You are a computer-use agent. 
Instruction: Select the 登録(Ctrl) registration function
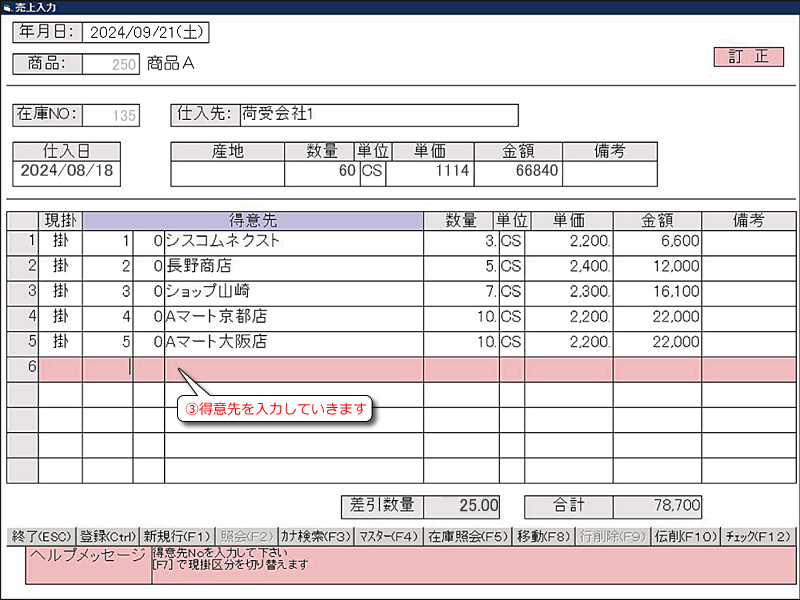(106, 535)
